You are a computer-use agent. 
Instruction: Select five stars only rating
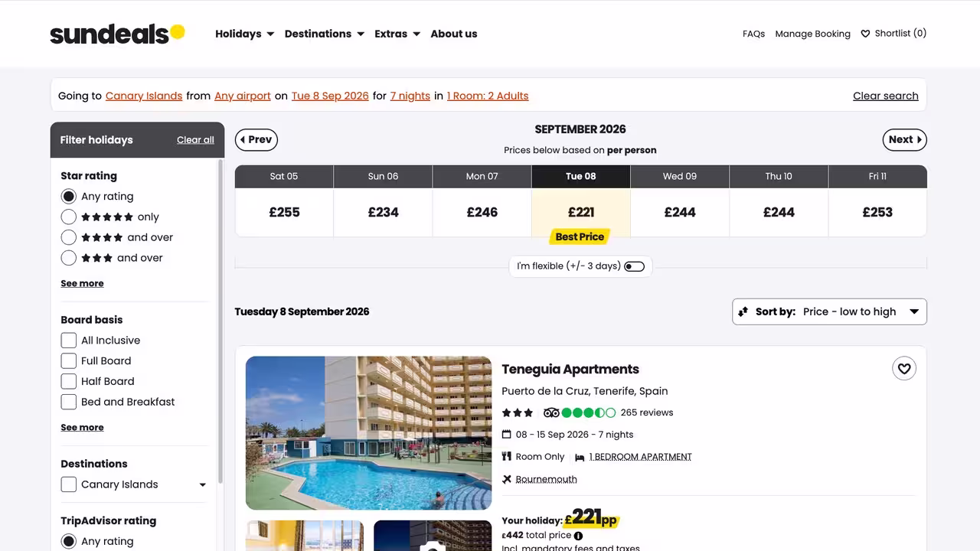69,217
